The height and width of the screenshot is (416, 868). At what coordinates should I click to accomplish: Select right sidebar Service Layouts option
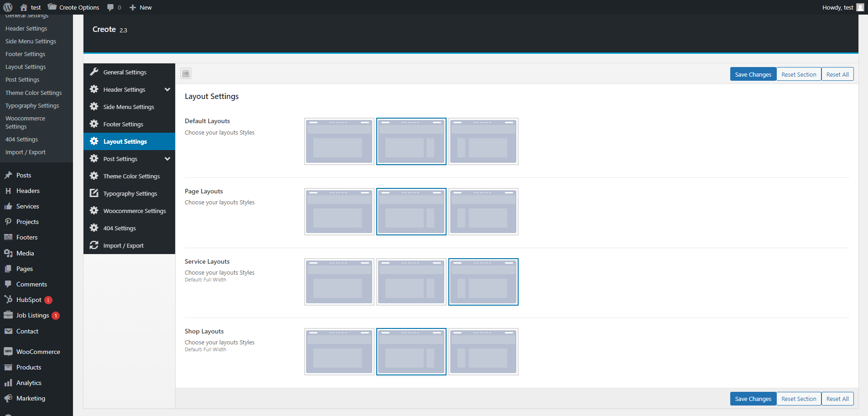pos(411,282)
